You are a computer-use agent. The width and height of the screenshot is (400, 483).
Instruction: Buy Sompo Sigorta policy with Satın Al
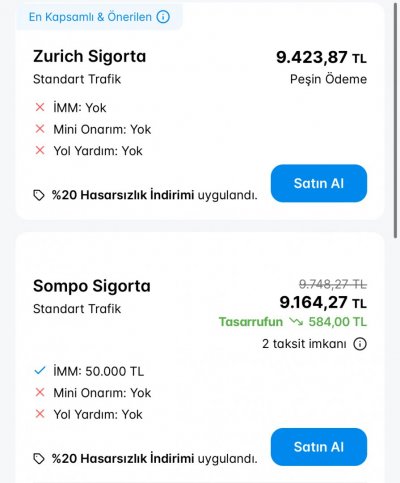pos(319,447)
